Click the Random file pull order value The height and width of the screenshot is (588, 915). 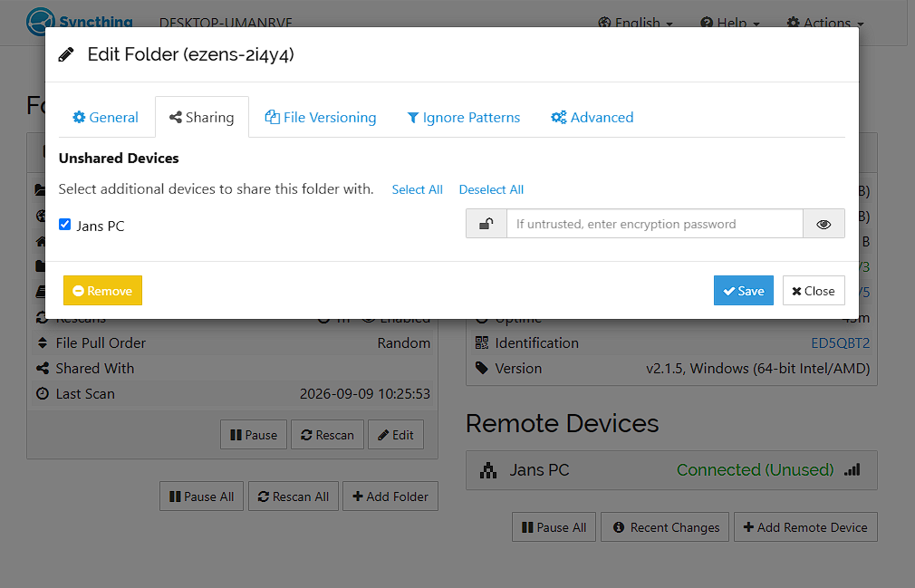(x=404, y=343)
